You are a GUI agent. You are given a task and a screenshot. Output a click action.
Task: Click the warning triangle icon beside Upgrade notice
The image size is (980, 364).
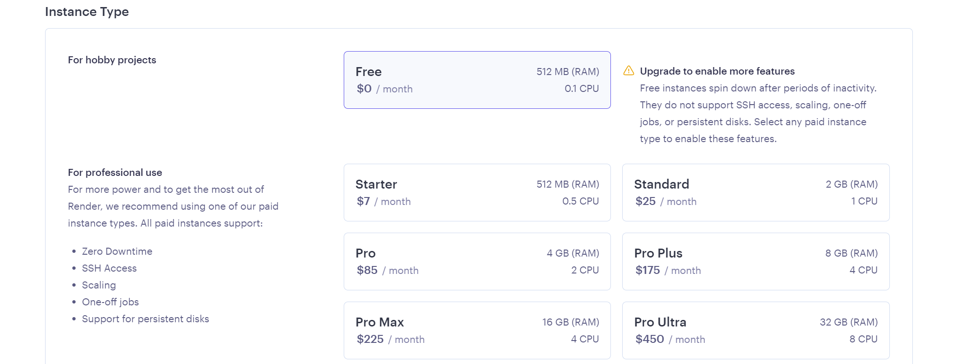[x=628, y=71]
